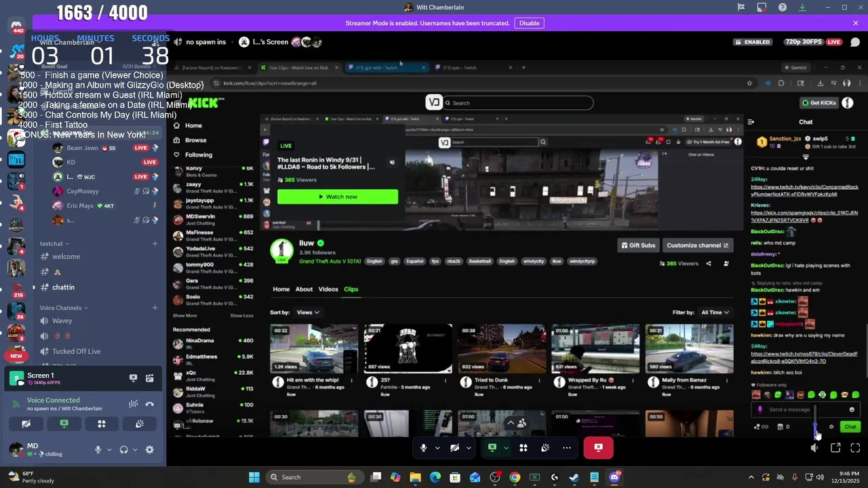The width and height of the screenshot is (868, 488).
Task: Expand screen share options in call control bar
Action: [505, 447]
